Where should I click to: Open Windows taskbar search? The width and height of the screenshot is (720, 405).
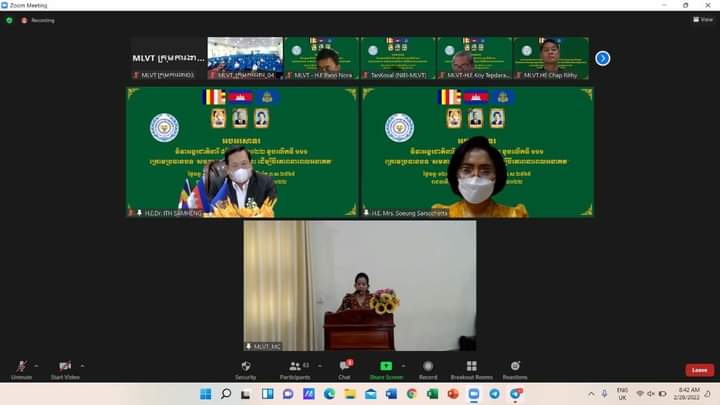tap(226, 394)
